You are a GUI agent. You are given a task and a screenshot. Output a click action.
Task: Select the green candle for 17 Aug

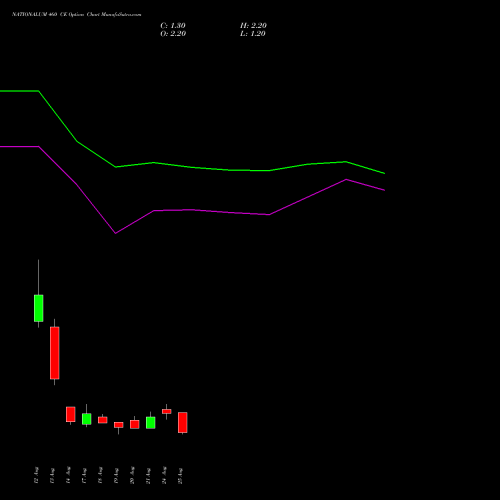[x=87, y=419]
